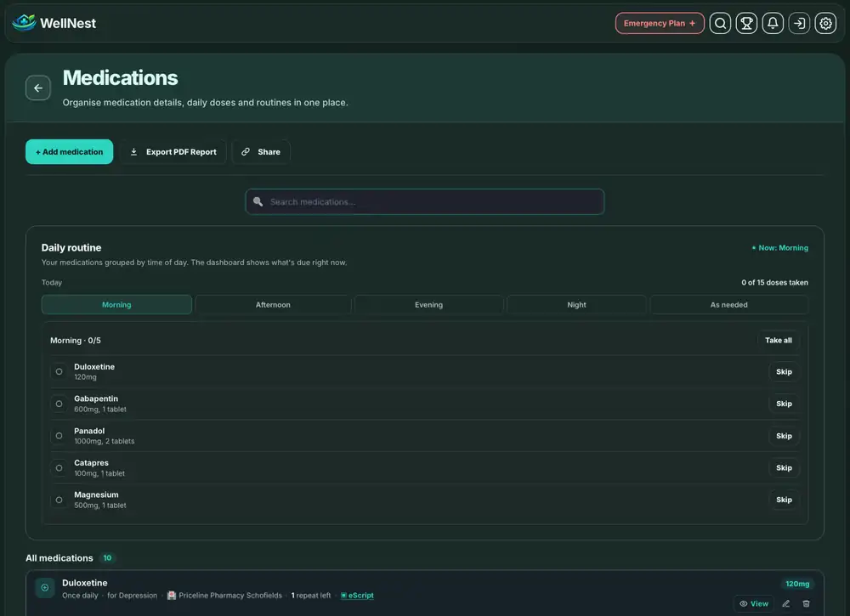Click the Medications page title
The height and width of the screenshot is (616, 850).
click(x=121, y=78)
